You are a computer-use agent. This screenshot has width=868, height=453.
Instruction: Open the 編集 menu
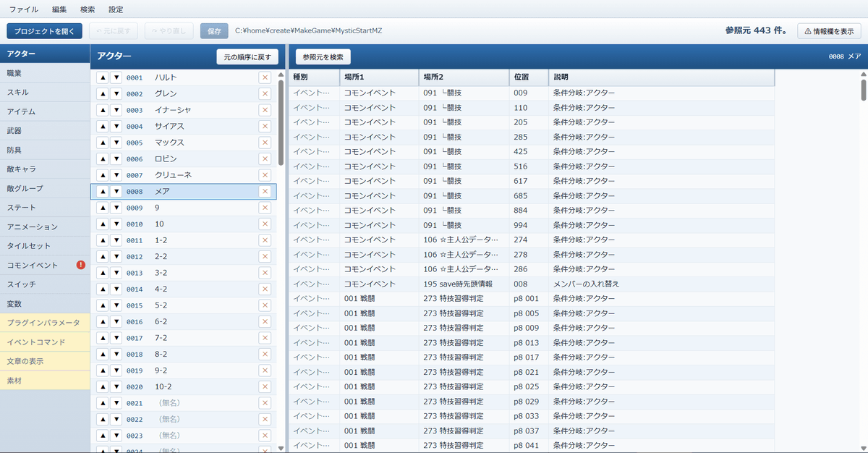(59, 9)
